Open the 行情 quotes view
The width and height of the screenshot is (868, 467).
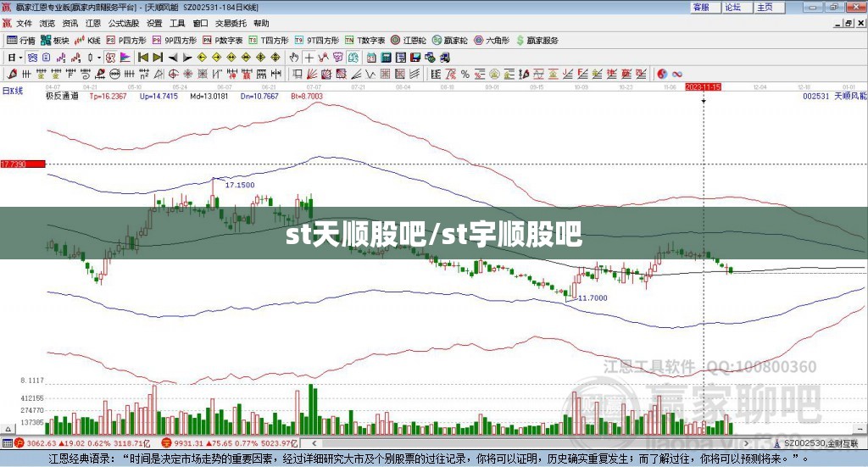[x=20, y=41]
